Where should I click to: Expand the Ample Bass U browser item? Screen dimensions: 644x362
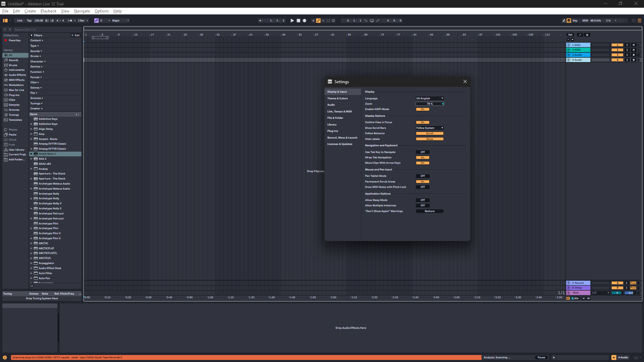pyautogui.click(x=32, y=154)
